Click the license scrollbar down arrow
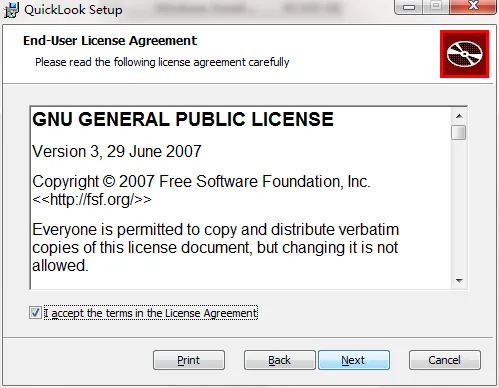This screenshot has width=499, height=388. [459, 281]
